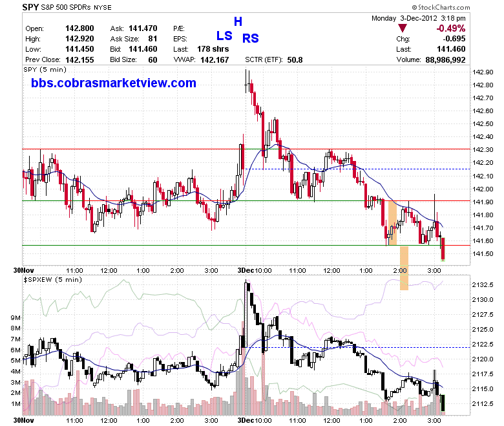Select the Open value 142.800
The height and width of the screenshot is (426, 504).
[79, 28]
